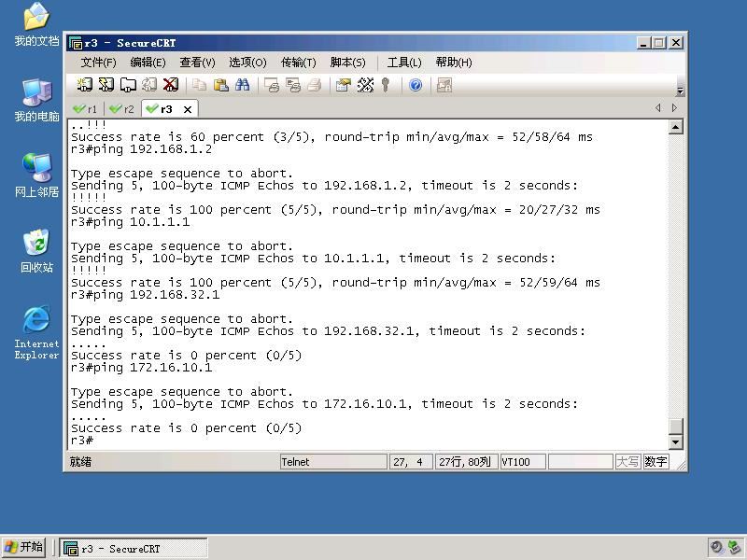Click the '27, 4' cursor position field
Screen dimensions: 747x560
pyautogui.click(x=411, y=462)
